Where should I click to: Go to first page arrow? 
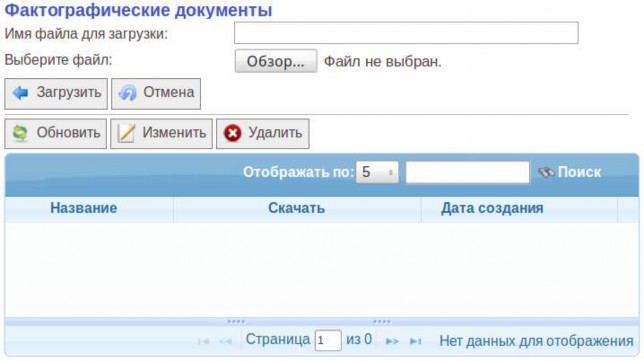[x=203, y=341]
